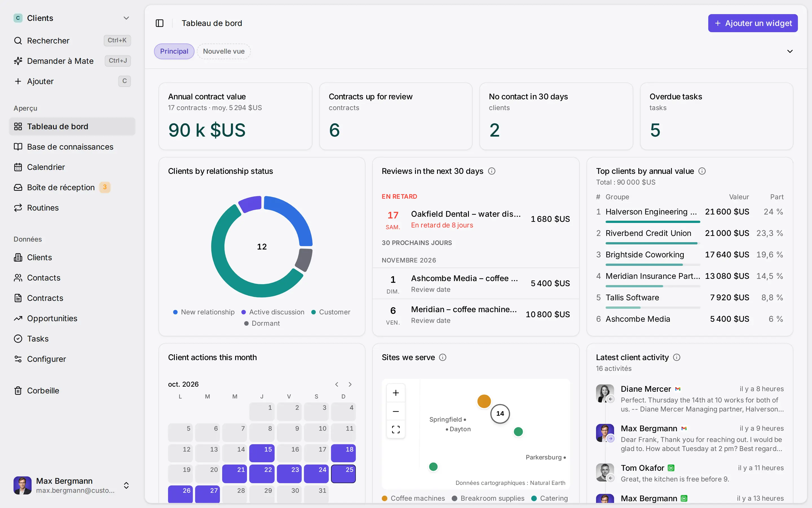Open Routines page

click(72, 208)
